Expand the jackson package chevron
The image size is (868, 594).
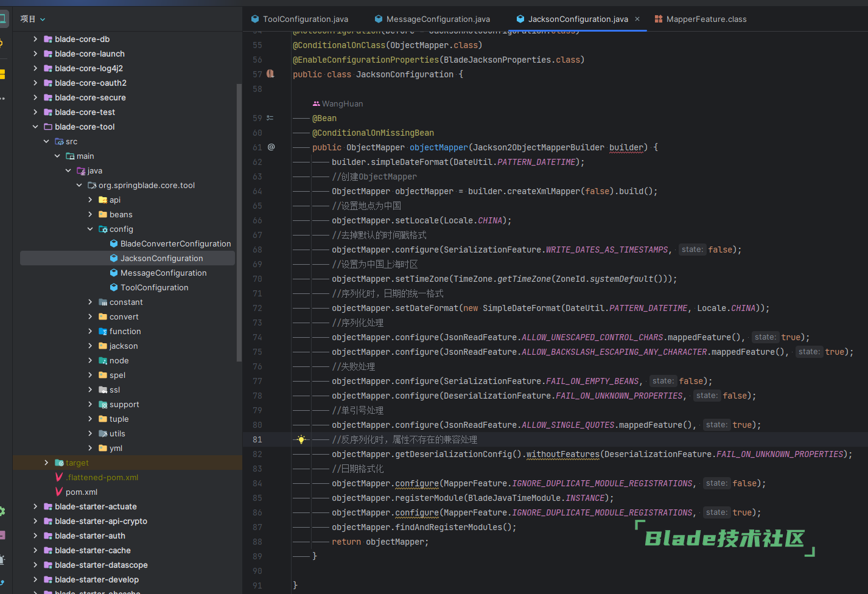click(x=90, y=346)
